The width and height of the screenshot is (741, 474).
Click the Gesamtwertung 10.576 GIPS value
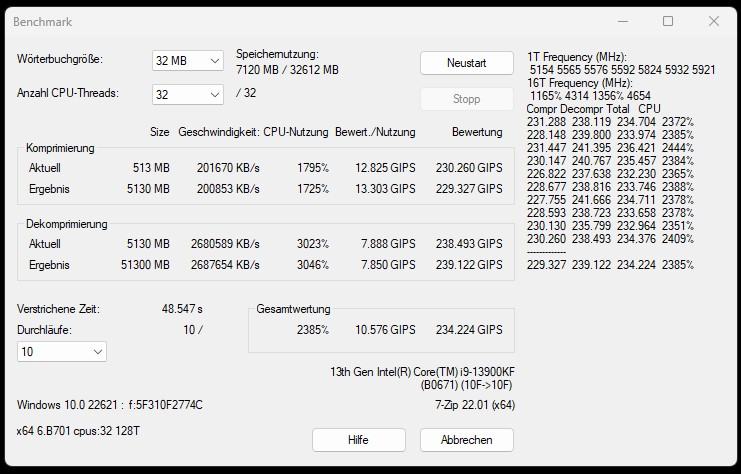(x=385, y=330)
